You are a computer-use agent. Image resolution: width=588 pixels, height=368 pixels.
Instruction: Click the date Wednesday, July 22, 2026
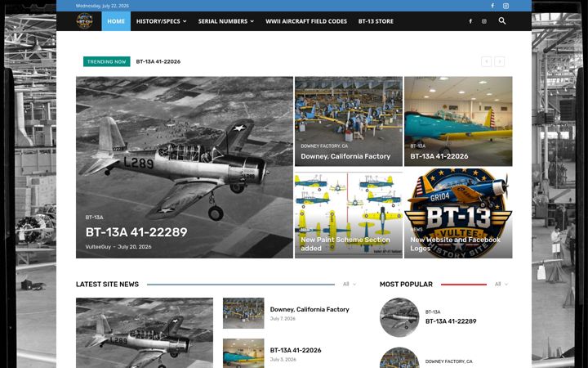click(102, 6)
